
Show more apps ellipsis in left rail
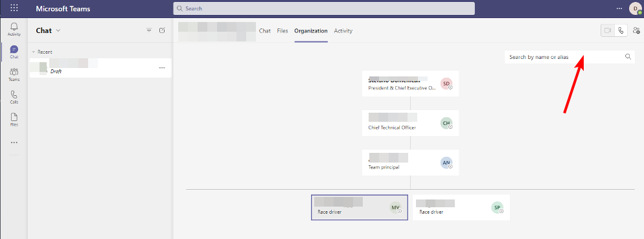click(x=14, y=142)
